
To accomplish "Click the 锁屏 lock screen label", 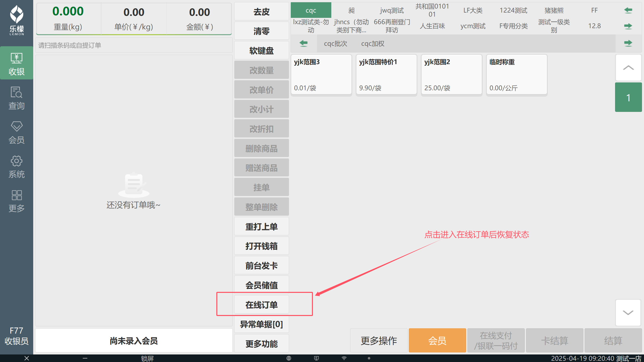I will 147,358.
